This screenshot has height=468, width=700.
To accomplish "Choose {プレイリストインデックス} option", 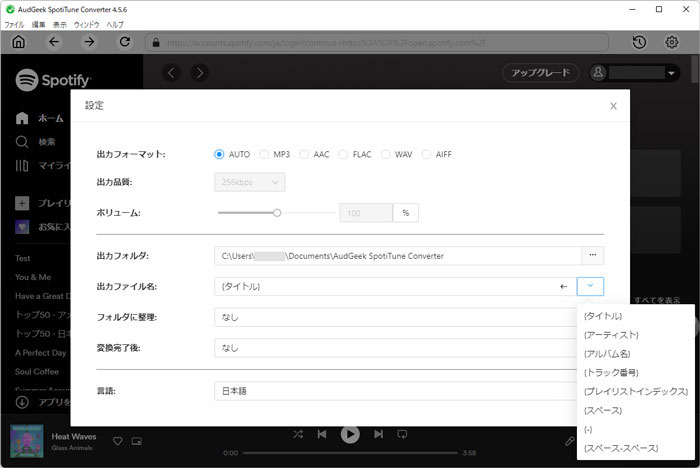I will coord(636,392).
